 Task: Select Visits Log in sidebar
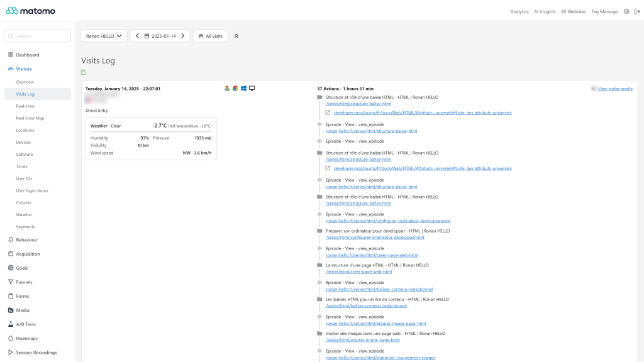[37, 94]
